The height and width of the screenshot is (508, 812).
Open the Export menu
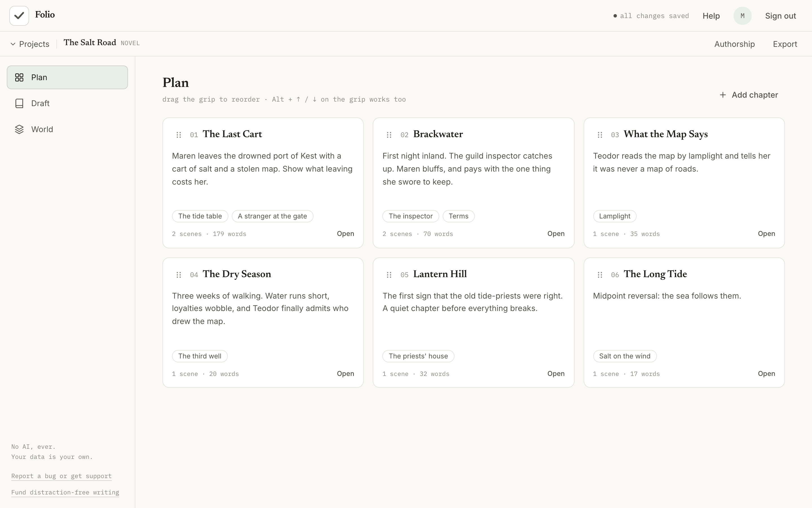coord(785,44)
